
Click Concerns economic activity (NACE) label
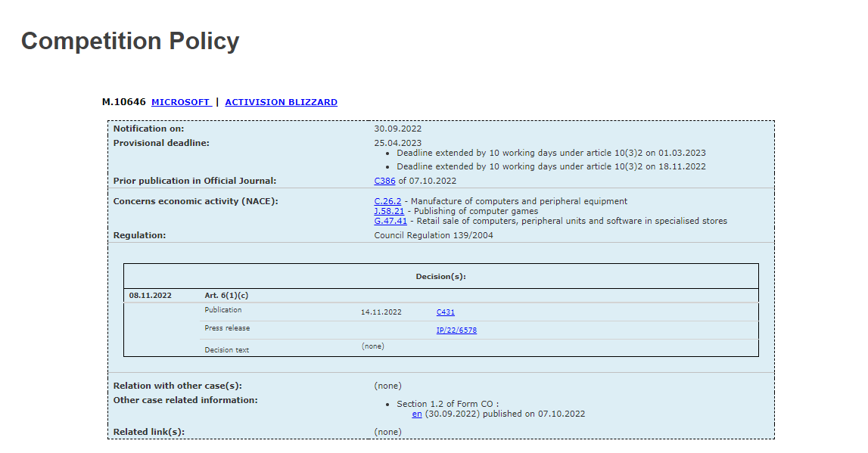point(196,201)
